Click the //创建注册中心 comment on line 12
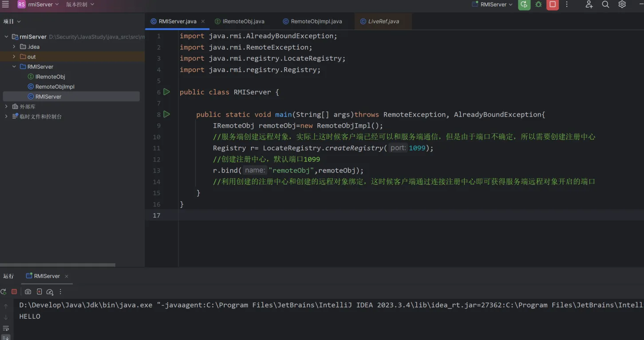The height and width of the screenshot is (340, 644). coord(266,159)
